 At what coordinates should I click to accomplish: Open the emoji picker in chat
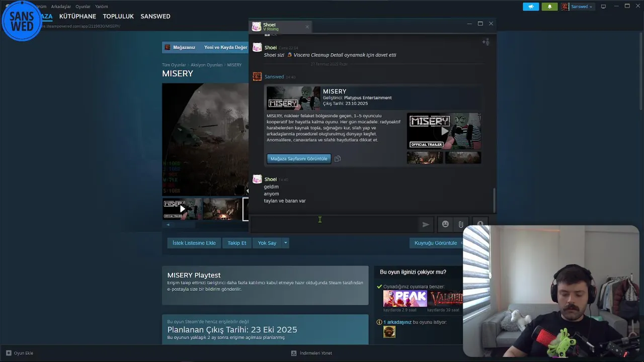pos(445,224)
